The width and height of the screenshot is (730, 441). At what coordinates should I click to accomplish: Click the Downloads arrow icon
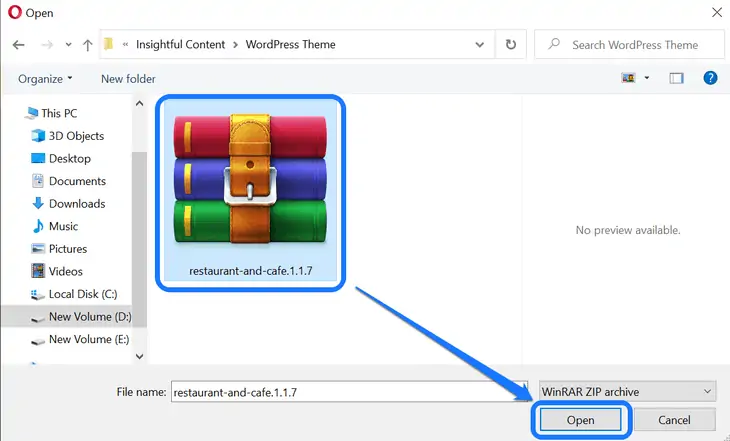click(38, 203)
